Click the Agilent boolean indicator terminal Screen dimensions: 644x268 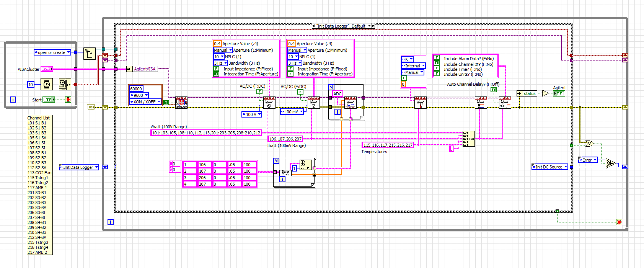[x=559, y=93]
